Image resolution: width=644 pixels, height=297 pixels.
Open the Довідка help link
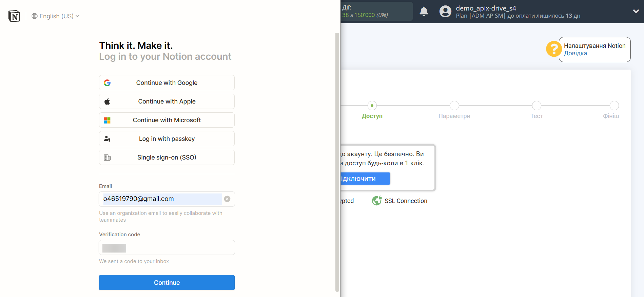tap(575, 53)
